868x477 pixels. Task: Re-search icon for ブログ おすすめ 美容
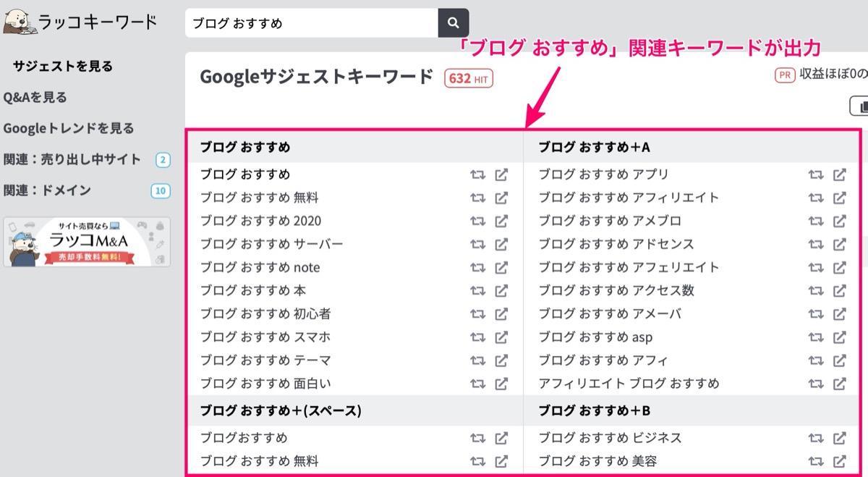[x=816, y=461]
